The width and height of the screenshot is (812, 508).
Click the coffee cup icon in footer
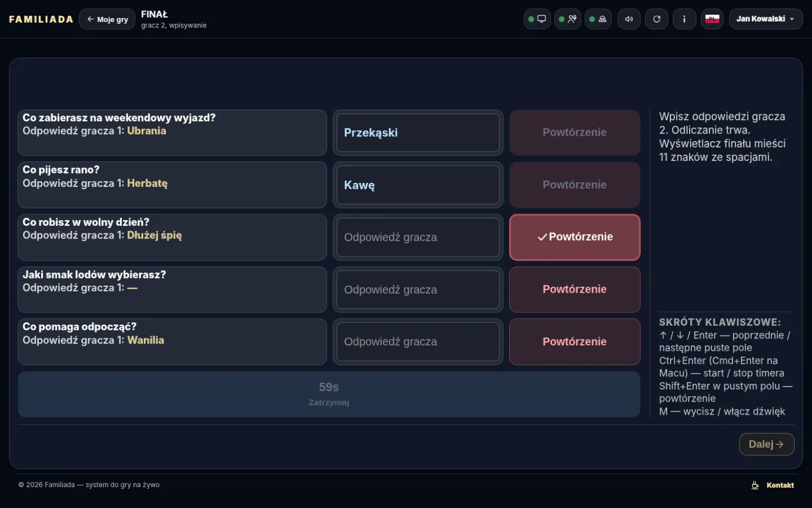[755, 485]
